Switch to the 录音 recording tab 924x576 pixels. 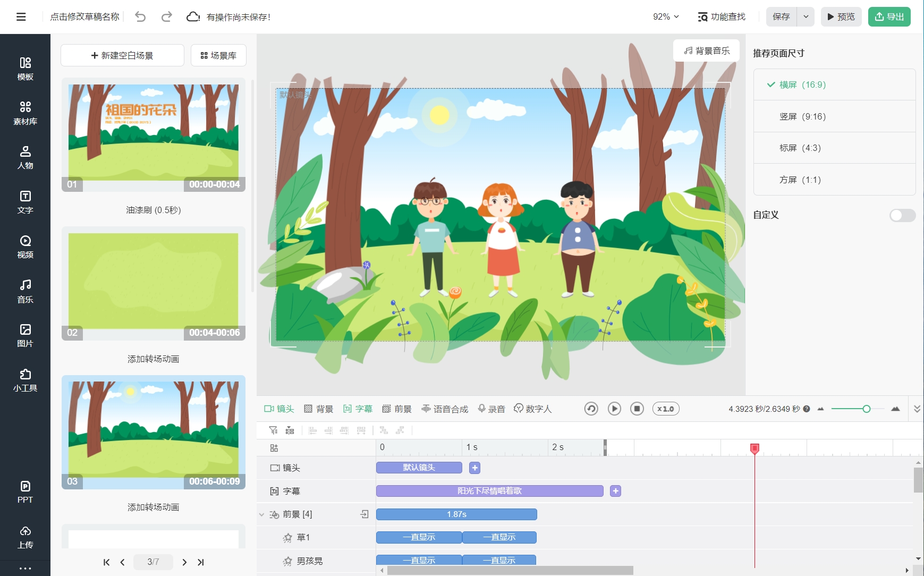(x=491, y=409)
